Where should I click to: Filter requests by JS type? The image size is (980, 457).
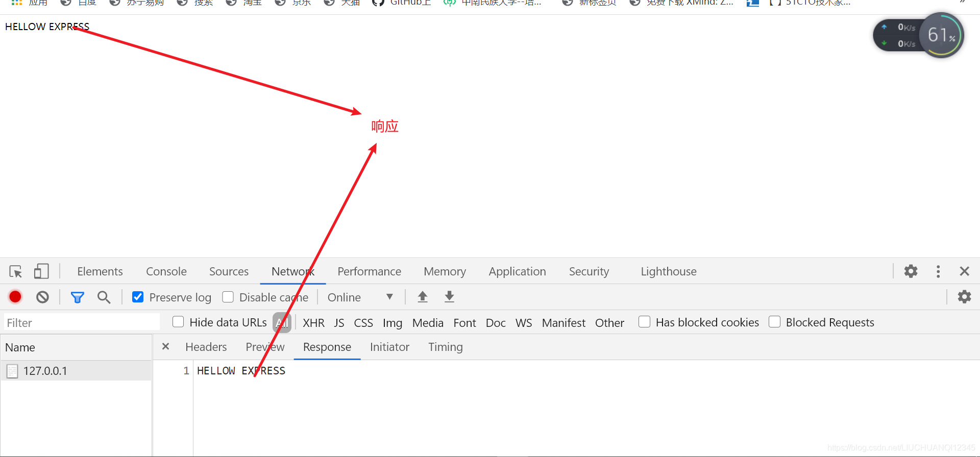[339, 323]
